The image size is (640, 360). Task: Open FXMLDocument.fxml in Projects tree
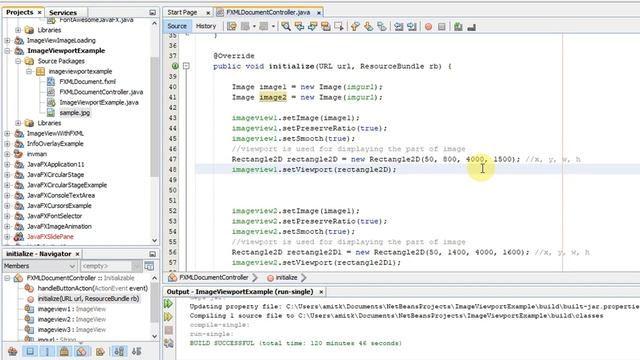pyautogui.click(x=88, y=82)
